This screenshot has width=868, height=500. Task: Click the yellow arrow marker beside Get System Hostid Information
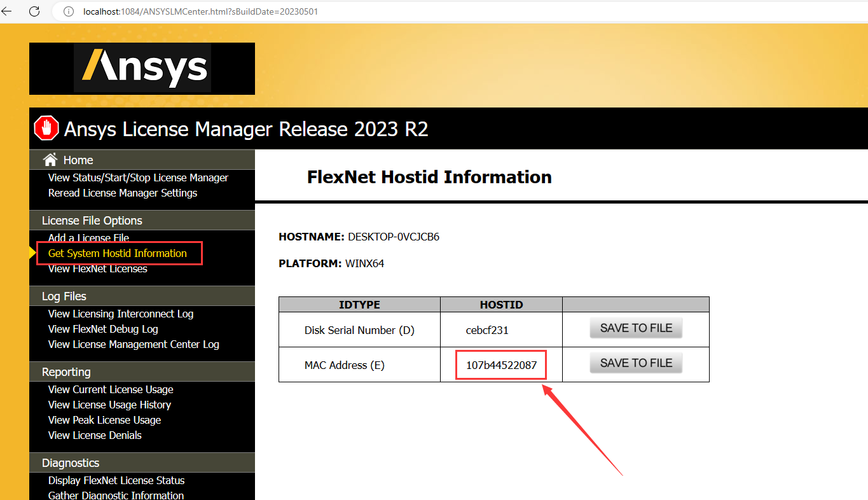[32, 253]
